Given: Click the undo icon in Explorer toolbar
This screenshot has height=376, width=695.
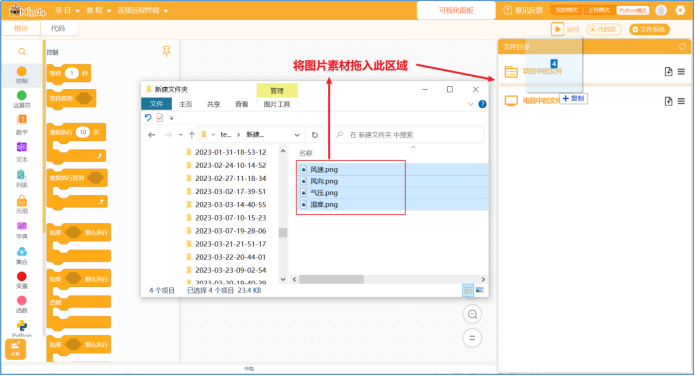Looking at the screenshot, I should pyautogui.click(x=148, y=118).
